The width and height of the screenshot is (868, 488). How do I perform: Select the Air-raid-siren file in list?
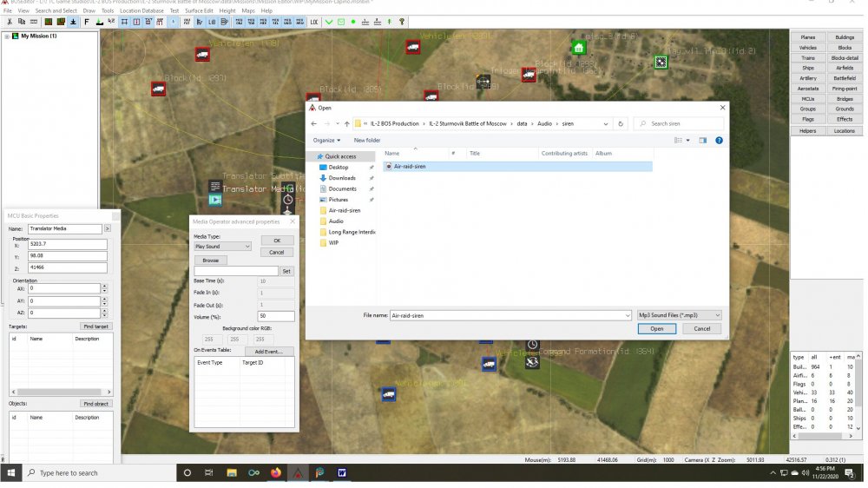[409, 166]
